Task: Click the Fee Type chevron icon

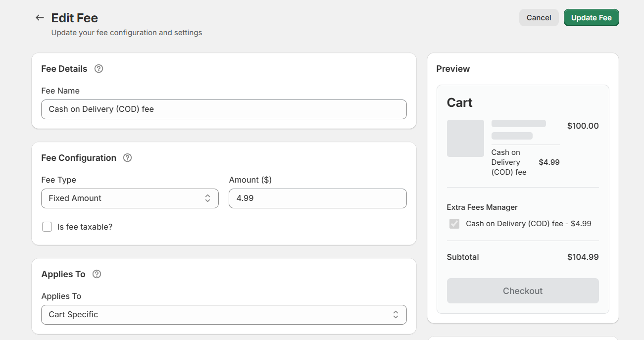Action: pyautogui.click(x=207, y=198)
